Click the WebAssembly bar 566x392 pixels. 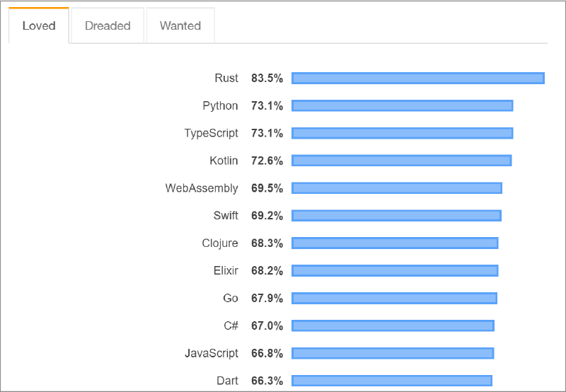pos(396,188)
